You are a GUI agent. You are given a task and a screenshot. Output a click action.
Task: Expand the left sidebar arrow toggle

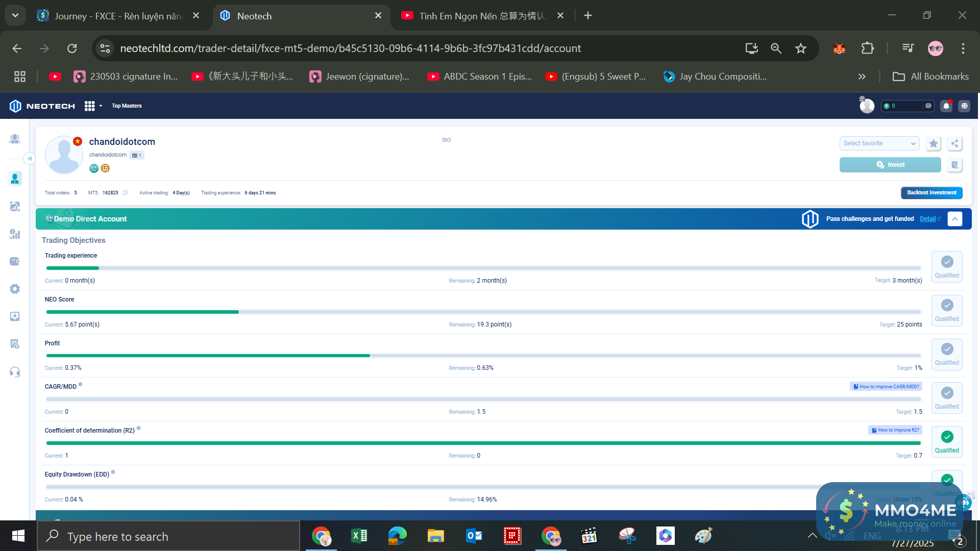tap(29, 159)
